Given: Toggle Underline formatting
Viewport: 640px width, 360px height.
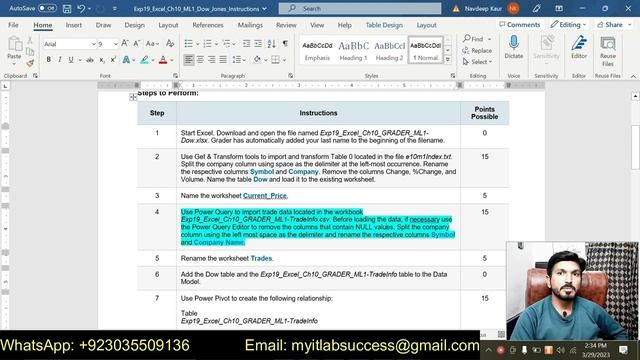Looking at the screenshot, I should click(71, 60).
